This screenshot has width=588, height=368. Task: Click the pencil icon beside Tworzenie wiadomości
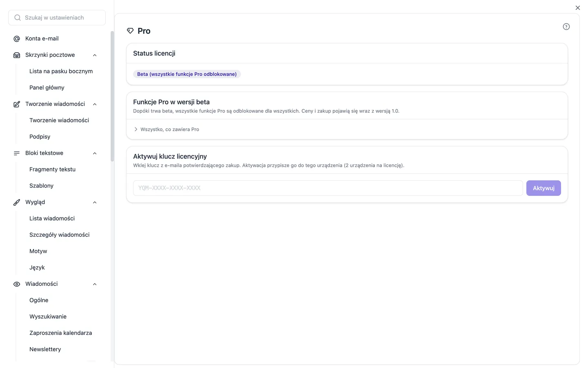17,104
